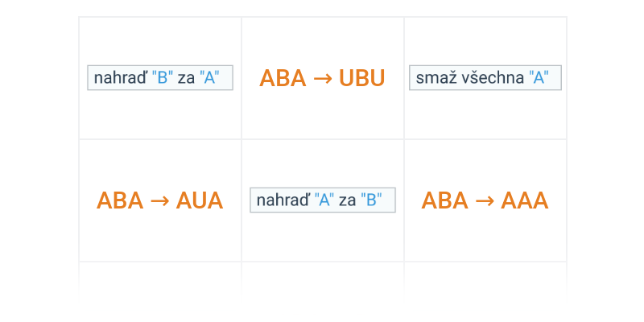Click the arrow in 'ABA → AAA'
Viewport: 644px width, 322px height.
[485, 201]
